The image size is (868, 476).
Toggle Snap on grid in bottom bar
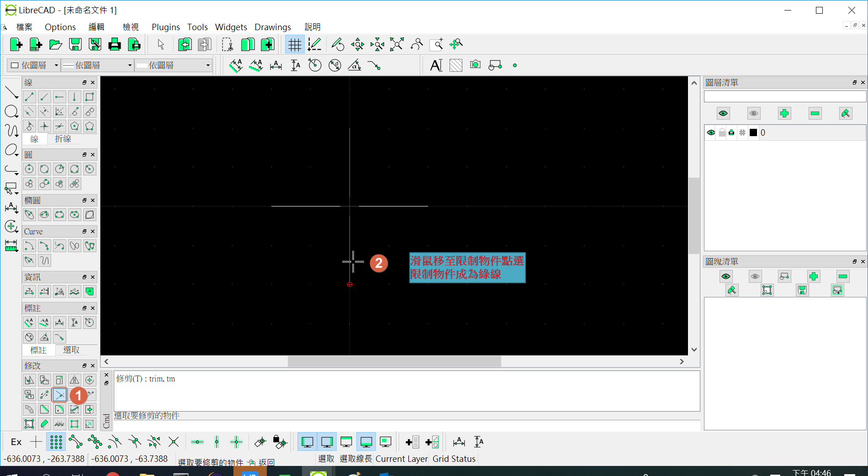(56, 442)
